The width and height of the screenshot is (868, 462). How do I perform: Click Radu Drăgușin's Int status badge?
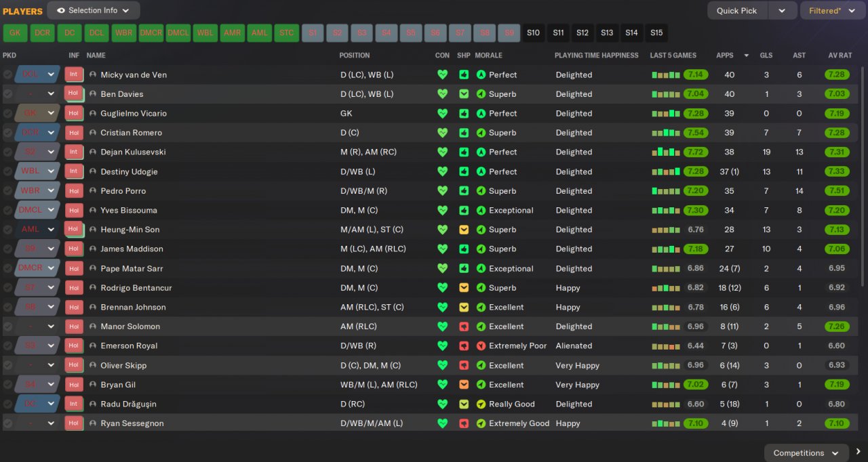pyautogui.click(x=73, y=404)
